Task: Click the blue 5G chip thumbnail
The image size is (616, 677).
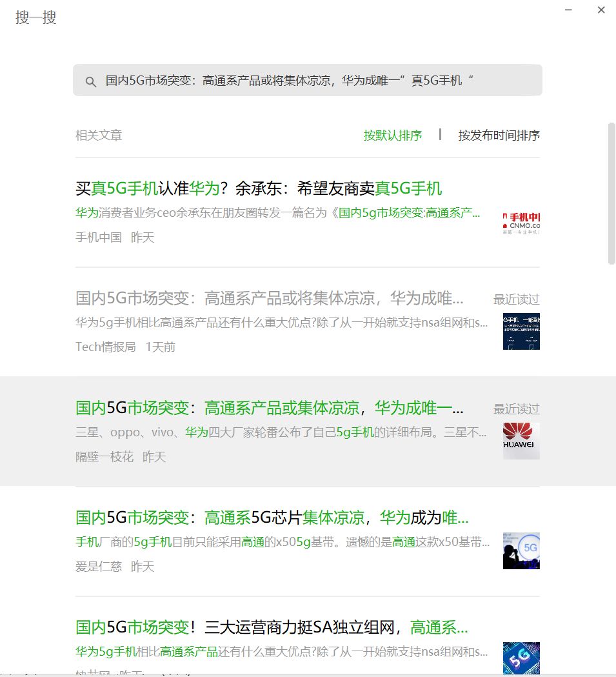Action: click(521, 658)
